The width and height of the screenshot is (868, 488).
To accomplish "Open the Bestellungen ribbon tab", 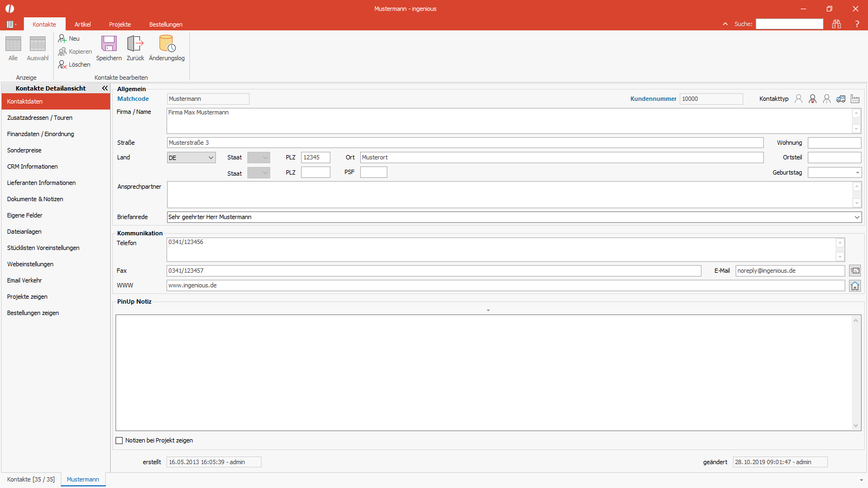I will click(165, 24).
